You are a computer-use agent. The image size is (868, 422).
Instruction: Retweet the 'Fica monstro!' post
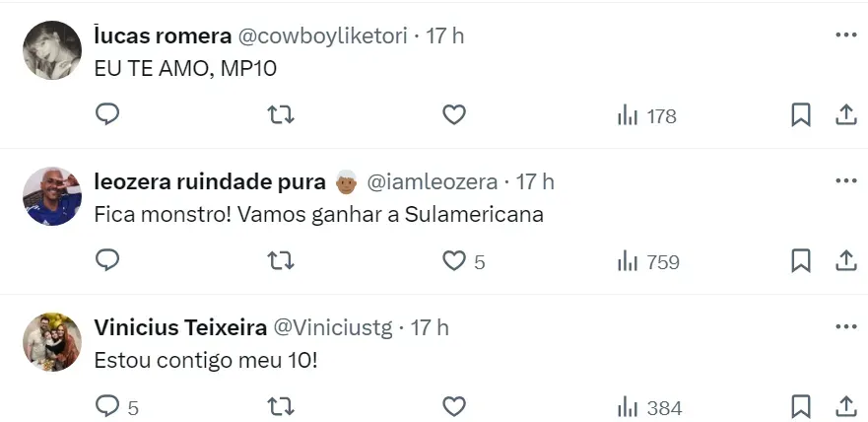pos(281,261)
